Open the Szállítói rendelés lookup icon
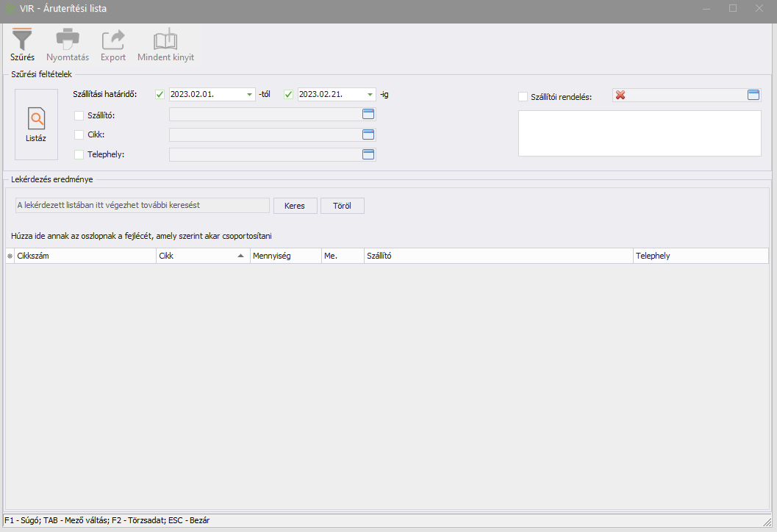 point(753,95)
